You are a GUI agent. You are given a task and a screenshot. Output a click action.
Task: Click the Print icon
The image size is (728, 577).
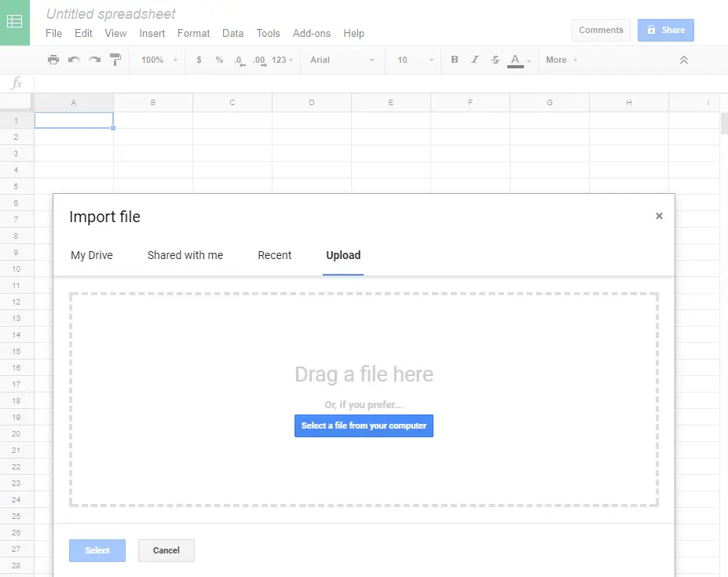point(53,60)
